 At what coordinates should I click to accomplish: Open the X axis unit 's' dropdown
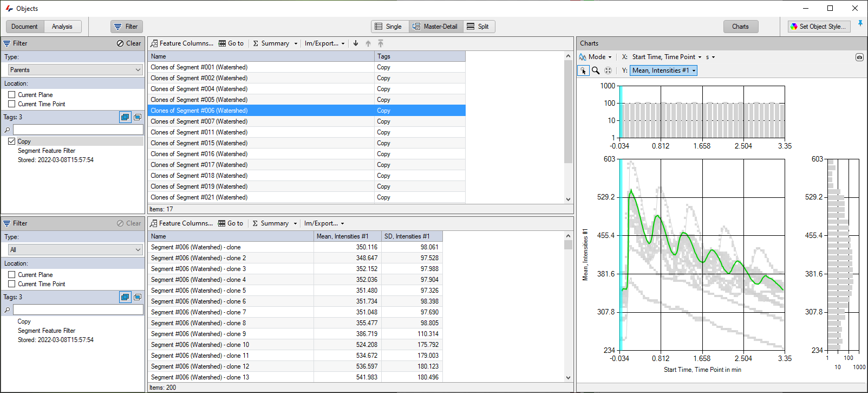tap(710, 57)
